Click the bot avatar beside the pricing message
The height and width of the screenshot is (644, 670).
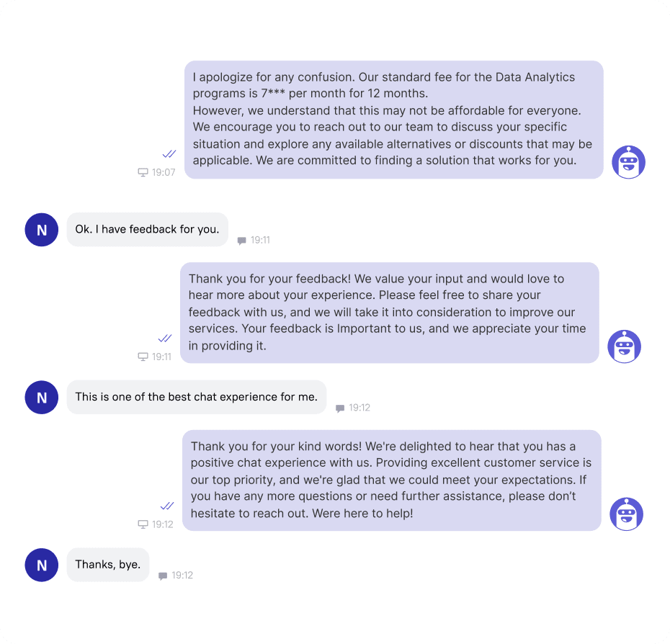[628, 162]
